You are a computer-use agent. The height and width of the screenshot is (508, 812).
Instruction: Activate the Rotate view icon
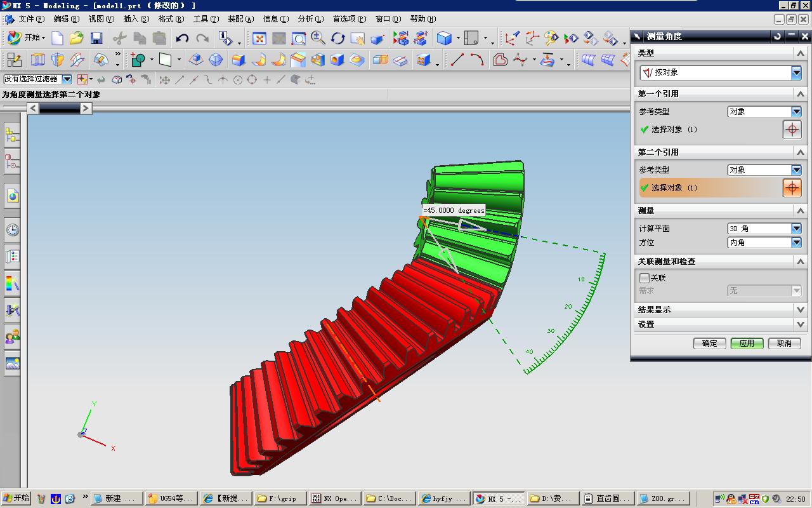coord(338,39)
